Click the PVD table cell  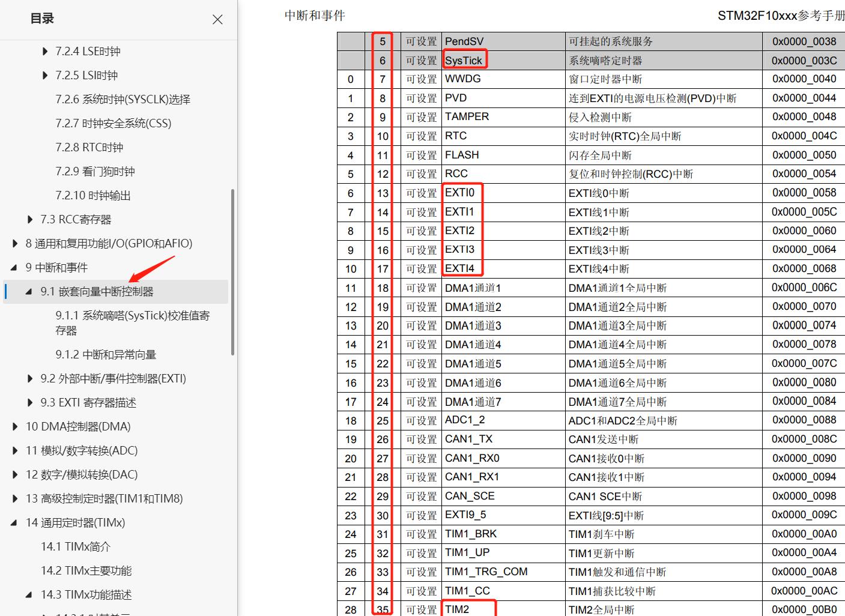coord(503,98)
